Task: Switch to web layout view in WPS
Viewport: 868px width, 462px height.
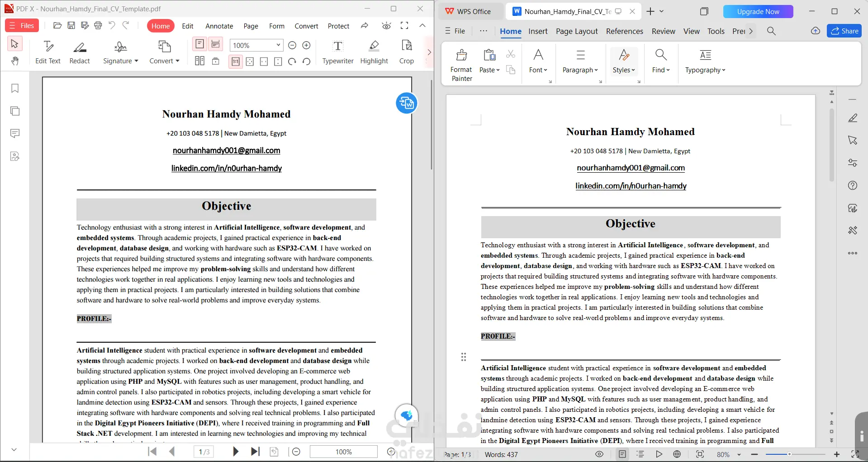Action: pyautogui.click(x=677, y=454)
